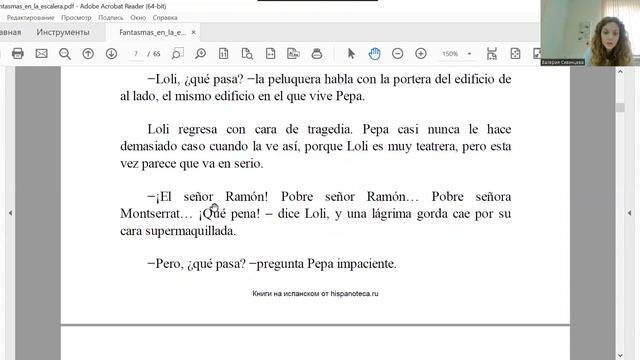Send file by email icon
The image size is (640, 360).
(41, 53)
